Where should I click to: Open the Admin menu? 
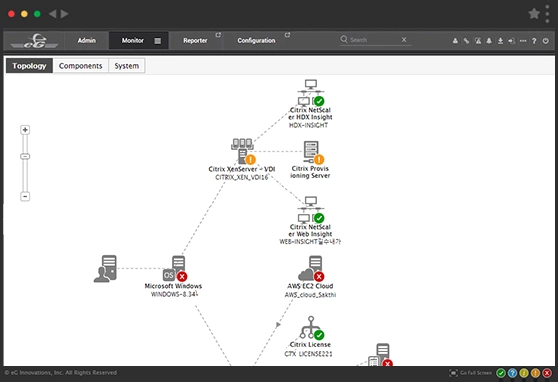pos(86,41)
